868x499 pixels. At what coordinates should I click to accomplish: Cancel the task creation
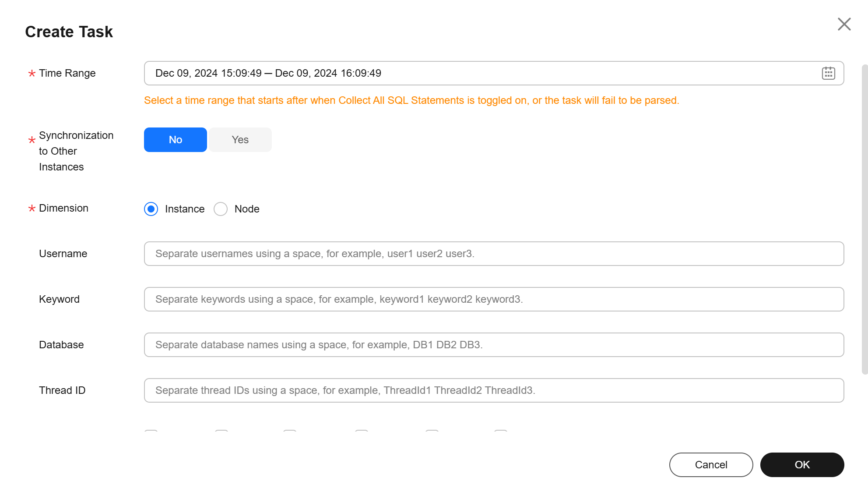coord(711,465)
